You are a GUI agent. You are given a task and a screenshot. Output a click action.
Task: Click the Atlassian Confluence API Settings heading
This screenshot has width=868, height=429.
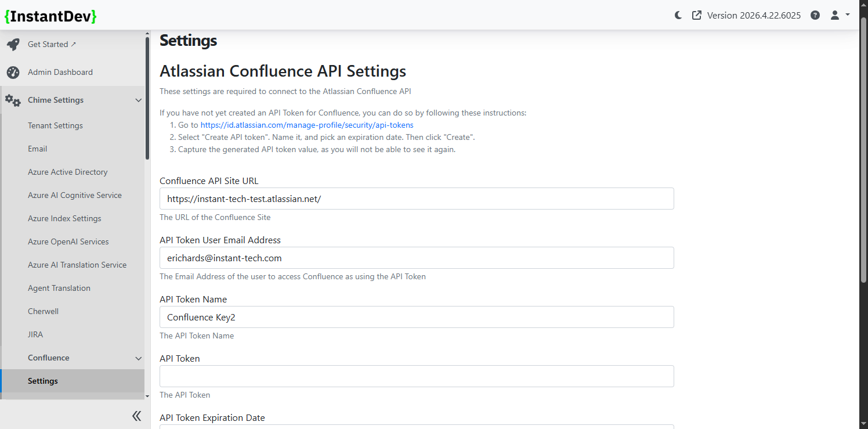(x=283, y=71)
